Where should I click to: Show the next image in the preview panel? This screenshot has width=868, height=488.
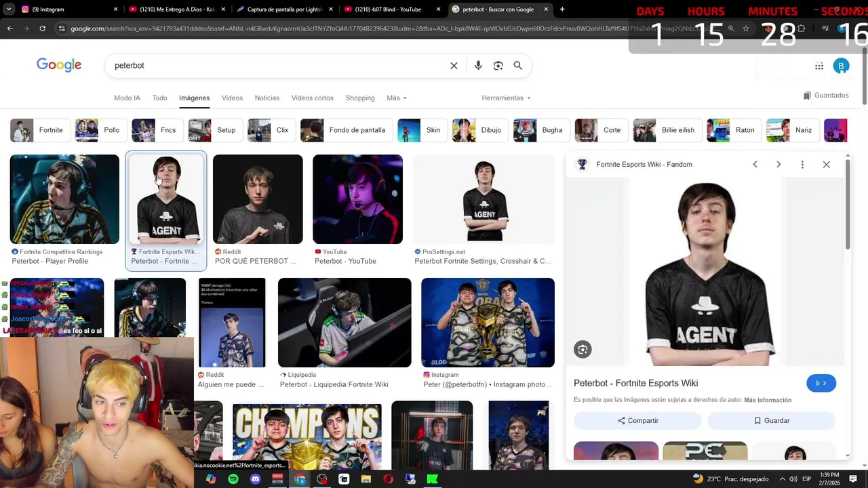[778, 165]
